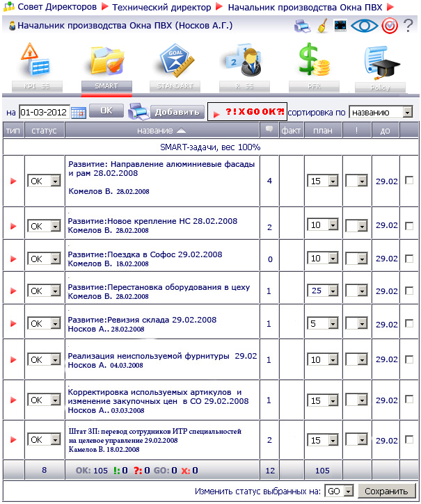Open Начальник производства Окна ПВХ breadcrumb
The width and height of the screenshot is (421, 504).
305,7
